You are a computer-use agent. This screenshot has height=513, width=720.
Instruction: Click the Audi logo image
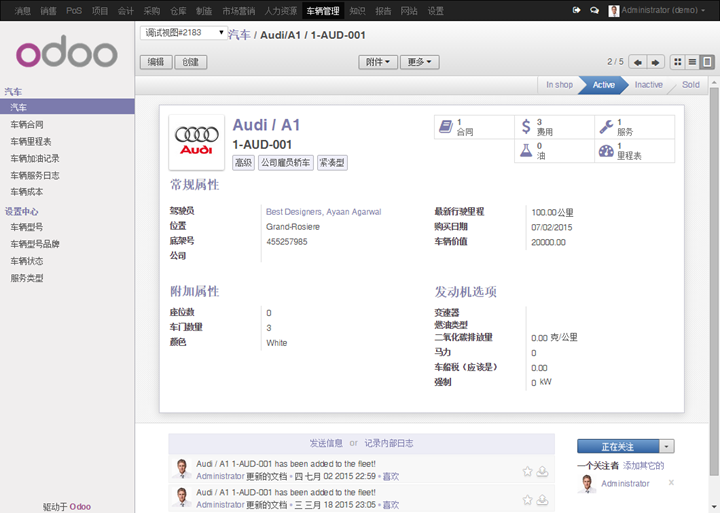(x=197, y=142)
